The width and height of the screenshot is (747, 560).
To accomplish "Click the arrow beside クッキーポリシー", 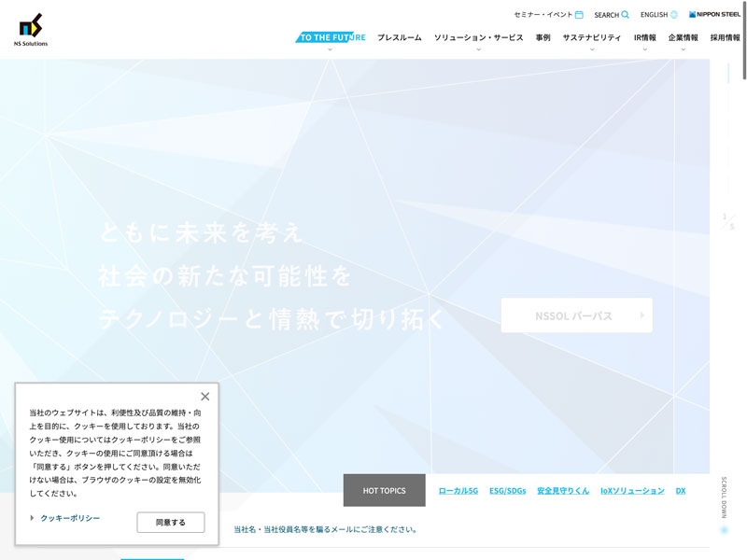I will (32, 518).
